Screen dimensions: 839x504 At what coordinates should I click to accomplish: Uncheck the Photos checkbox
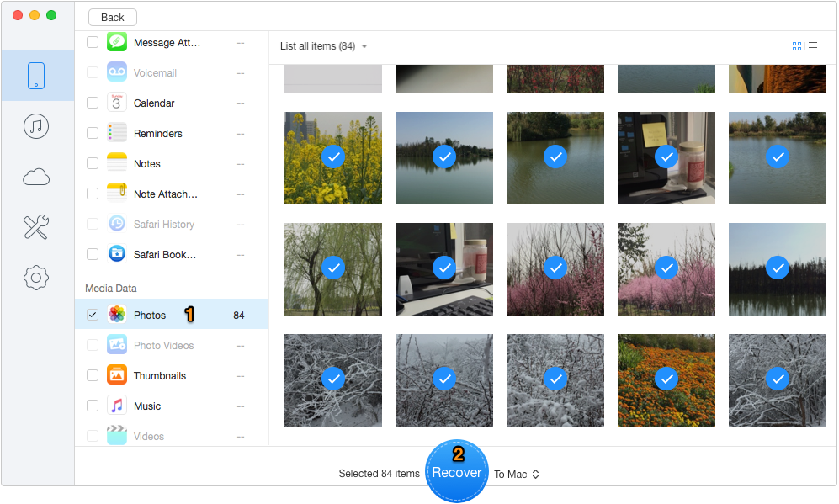click(93, 315)
